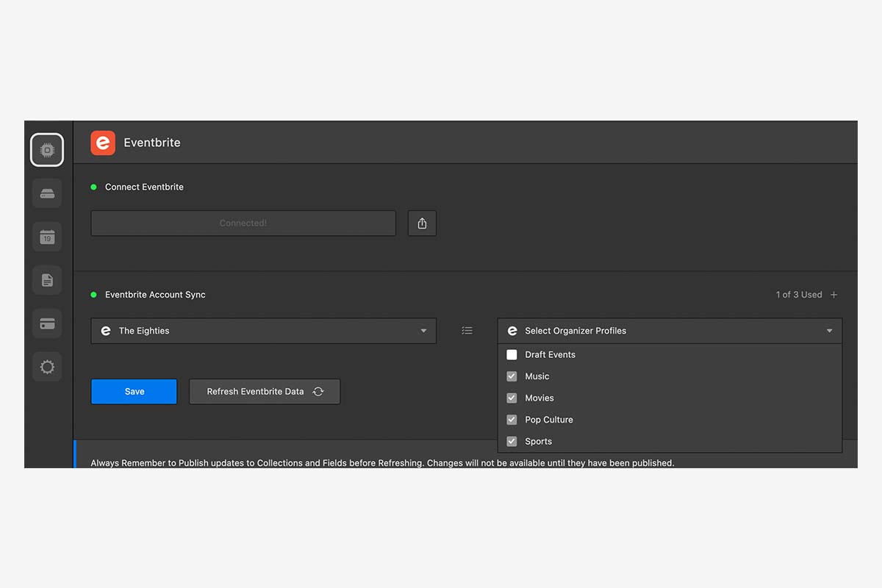Uncheck the Sports checkbox

coord(512,442)
